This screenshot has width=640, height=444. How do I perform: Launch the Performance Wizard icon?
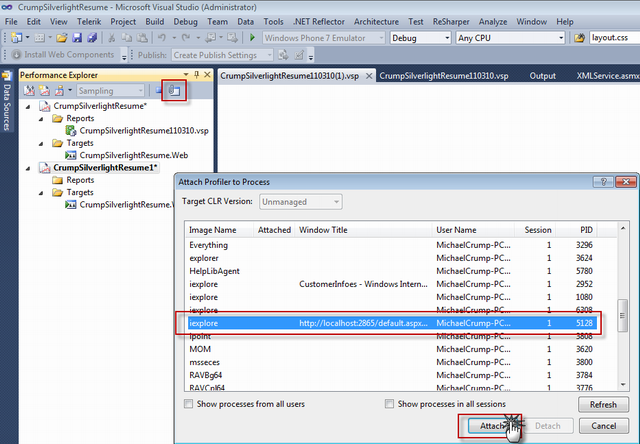tap(29, 91)
